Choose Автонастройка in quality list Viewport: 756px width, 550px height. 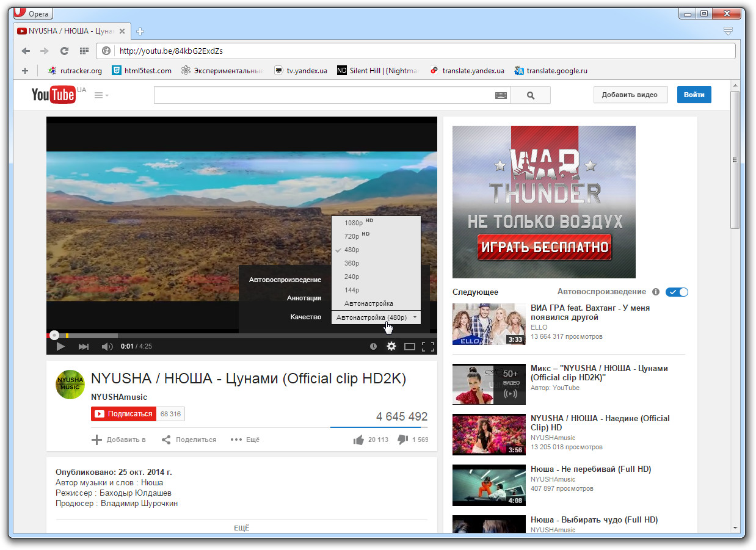click(x=376, y=303)
